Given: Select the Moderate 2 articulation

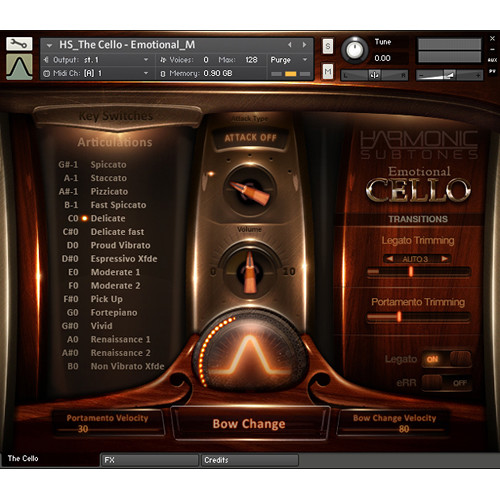Looking at the screenshot, I should (x=115, y=286).
